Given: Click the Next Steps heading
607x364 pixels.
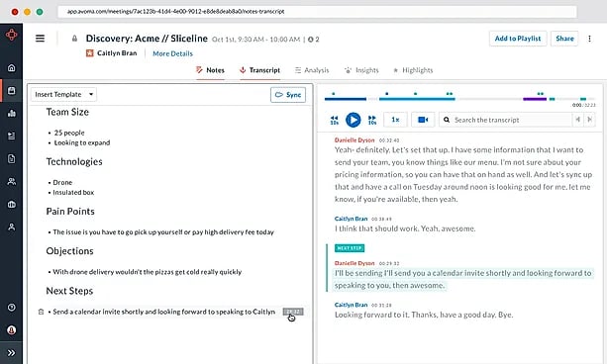Looking at the screenshot, I should 69,291.
